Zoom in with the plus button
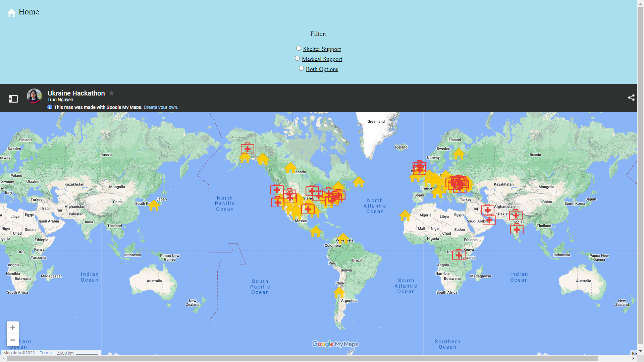Screen dimensions: 644x362 [13, 327]
